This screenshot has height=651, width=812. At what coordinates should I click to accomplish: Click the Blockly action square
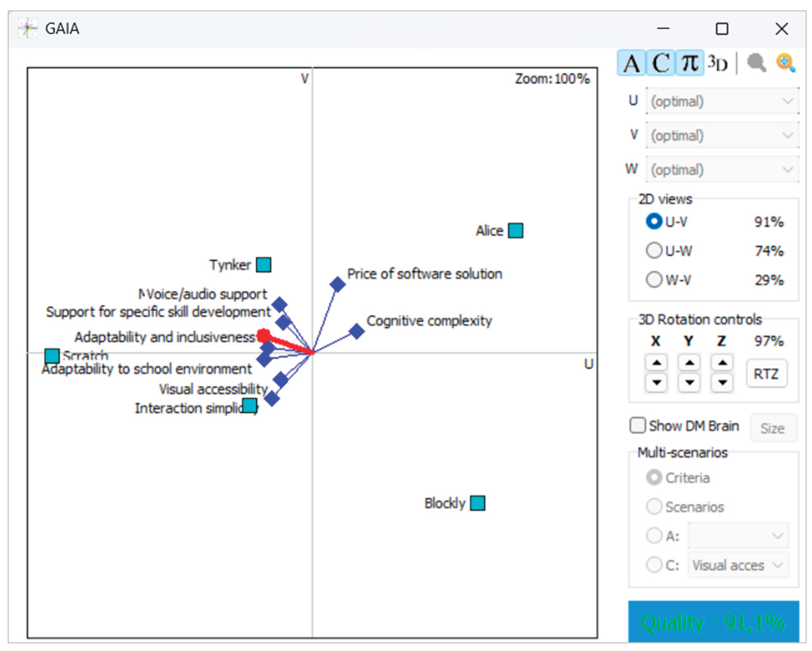click(x=478, y=503)
